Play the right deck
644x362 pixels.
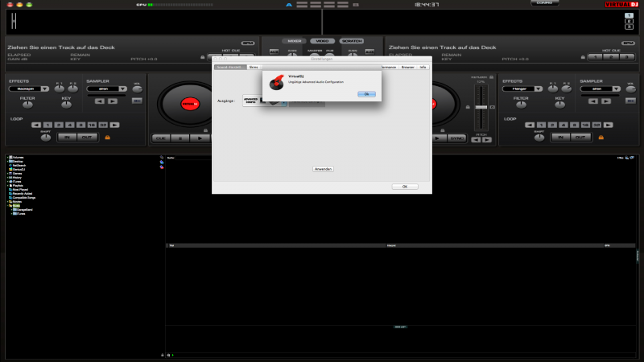[x=438, y=138]
